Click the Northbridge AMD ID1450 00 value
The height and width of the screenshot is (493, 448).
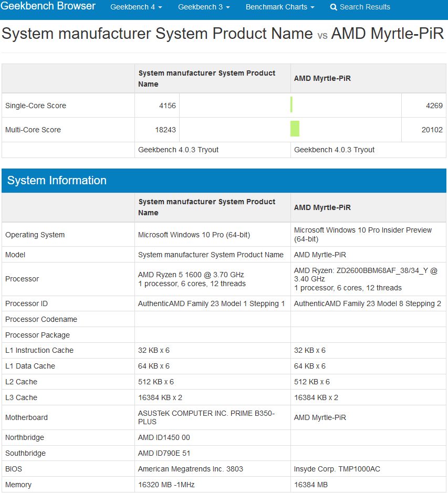pos(164,438)
